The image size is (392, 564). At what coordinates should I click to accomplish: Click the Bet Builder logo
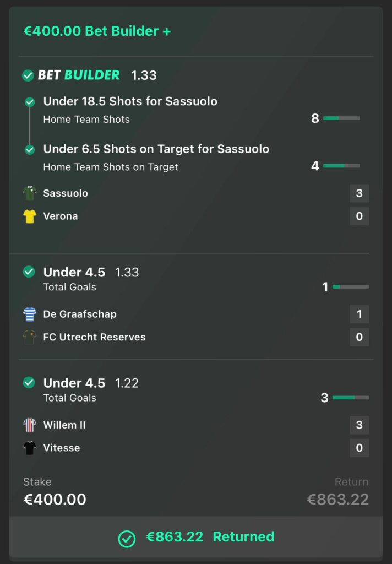pyautogui.click(x=79, y=75)
